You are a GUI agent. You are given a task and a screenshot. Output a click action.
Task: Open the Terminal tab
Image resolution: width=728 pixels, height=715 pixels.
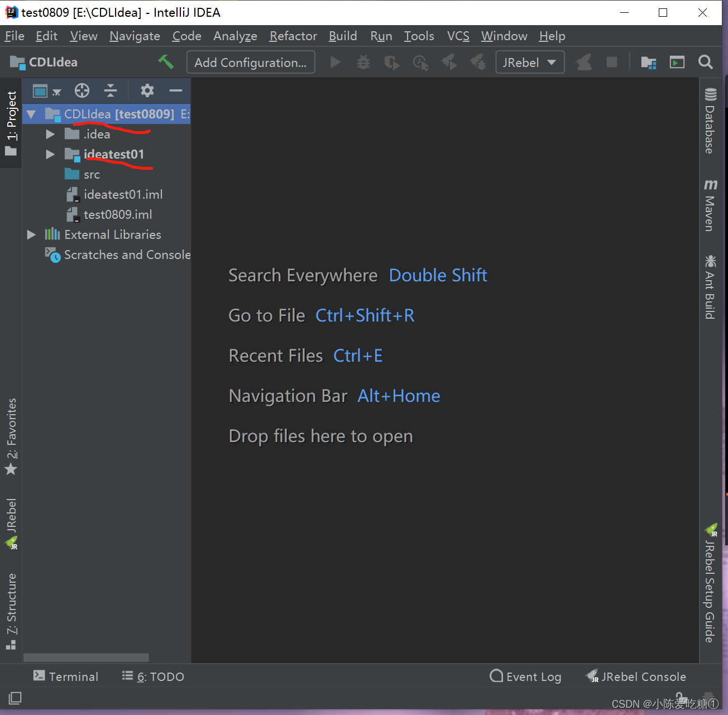(x=66, y=676)
